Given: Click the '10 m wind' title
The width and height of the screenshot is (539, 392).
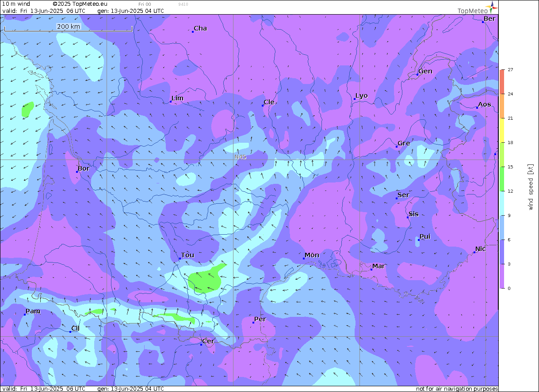Looking at the screenshot, I should pos(16,4).
